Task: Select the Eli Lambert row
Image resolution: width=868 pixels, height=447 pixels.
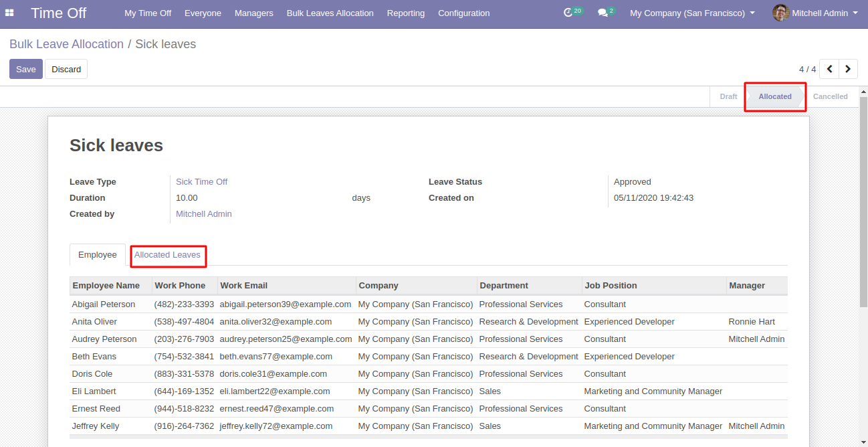Action: (x=428, y=391)
